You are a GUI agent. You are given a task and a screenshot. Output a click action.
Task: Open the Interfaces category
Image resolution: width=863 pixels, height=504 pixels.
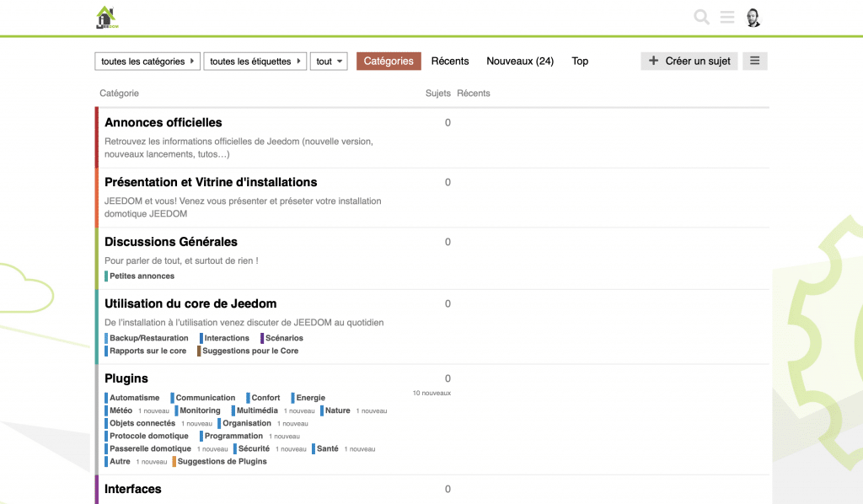(132, 489)
